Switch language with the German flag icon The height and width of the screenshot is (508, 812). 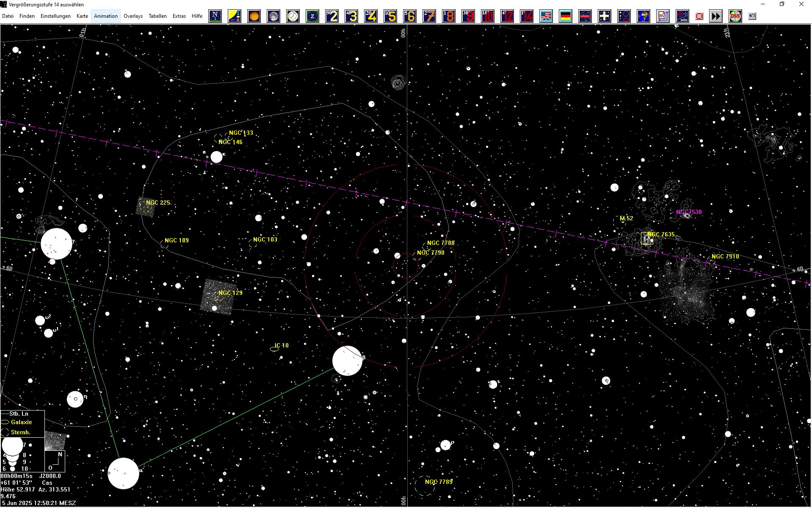pyautogui.click(x=566, y=16)
